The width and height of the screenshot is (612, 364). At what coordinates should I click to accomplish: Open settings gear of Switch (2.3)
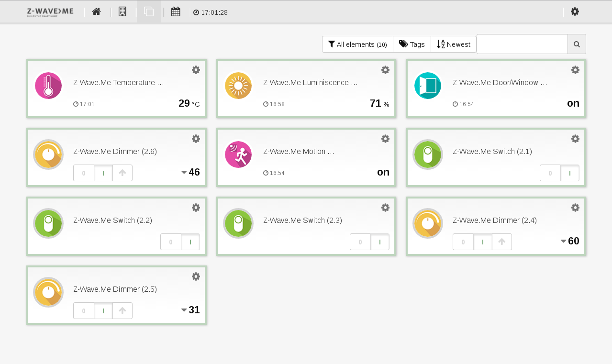pos(385,208)
